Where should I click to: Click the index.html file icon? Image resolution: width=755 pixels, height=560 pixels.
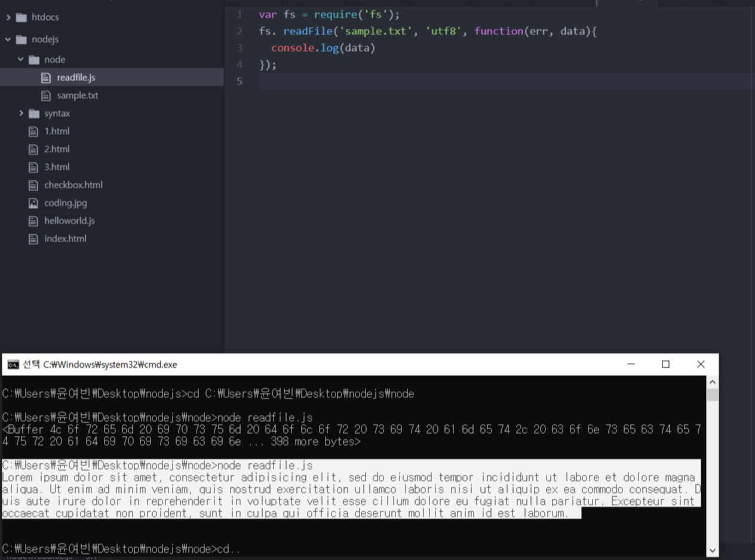[x=33, y=239]
